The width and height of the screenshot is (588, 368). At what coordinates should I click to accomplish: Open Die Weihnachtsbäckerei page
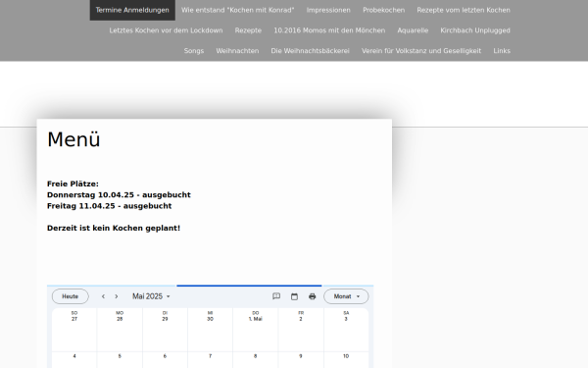[x=310, y=51]
